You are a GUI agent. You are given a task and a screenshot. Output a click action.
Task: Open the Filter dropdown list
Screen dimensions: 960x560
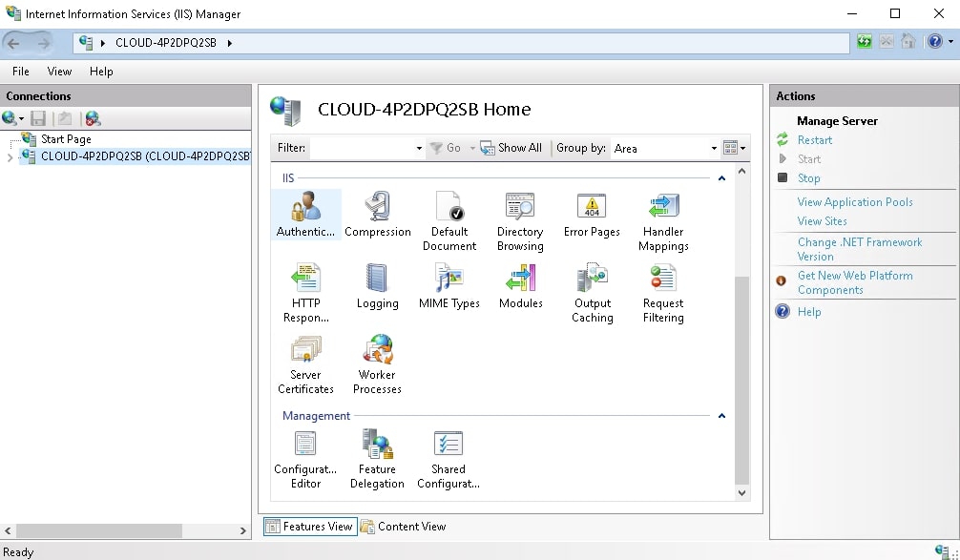coord(419,148)
